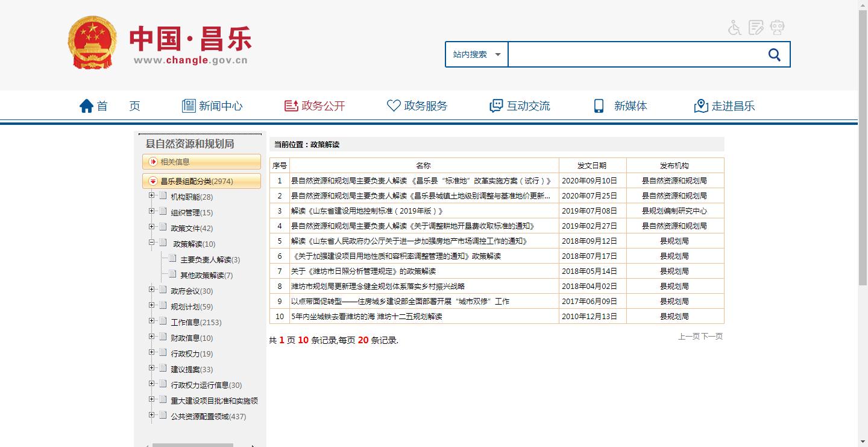Click inside the site search text field
Image resolution: width=868 pixels, height=447 pixels.
tap(633, 55)
